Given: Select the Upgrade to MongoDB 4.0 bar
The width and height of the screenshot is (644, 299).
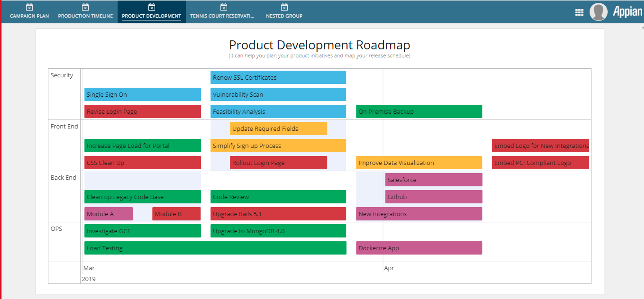Looking at the screenshot, I should pos(278,231).
